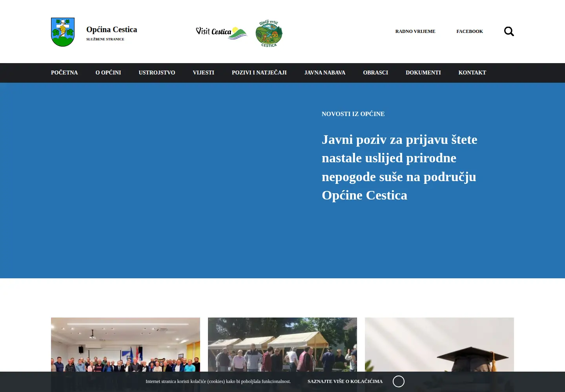
Task: Select Ustrojstvo in the navigation bar
Action: click(x=157, y=73)
